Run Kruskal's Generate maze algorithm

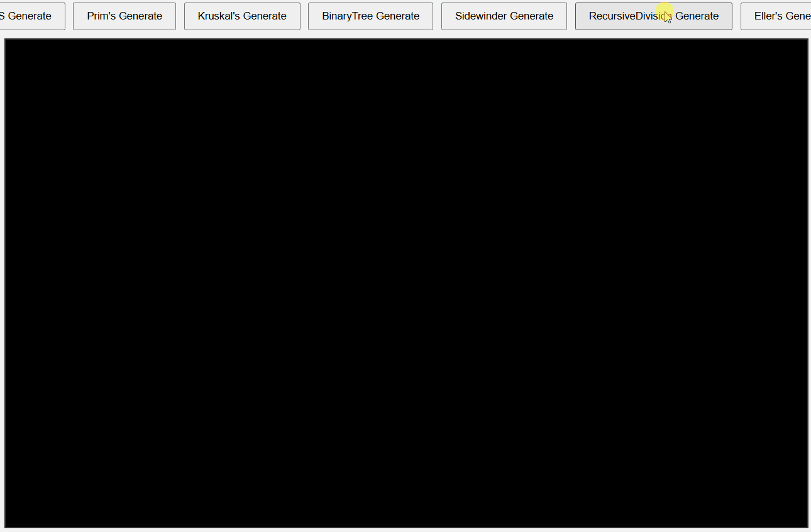242,16
